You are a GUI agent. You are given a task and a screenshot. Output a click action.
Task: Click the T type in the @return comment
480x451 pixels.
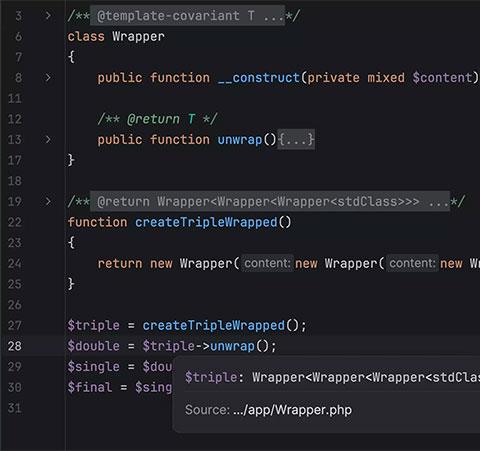coord(191,119)
